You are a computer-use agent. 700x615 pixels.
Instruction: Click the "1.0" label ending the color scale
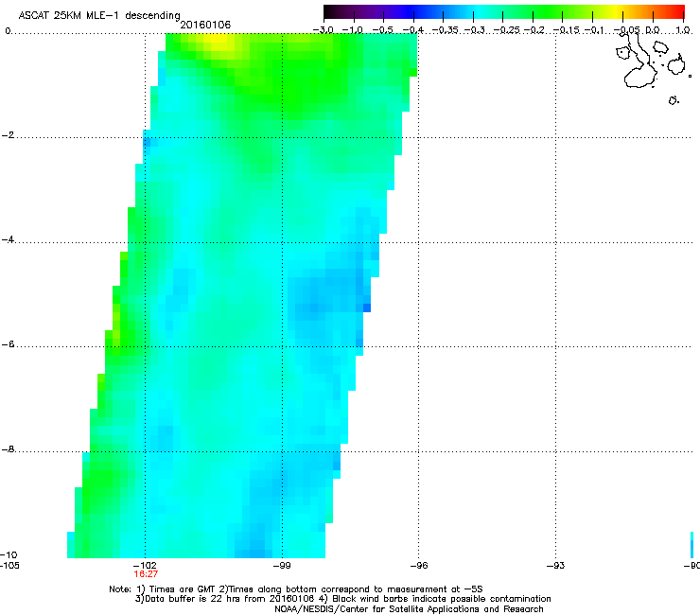pos(683,30)
